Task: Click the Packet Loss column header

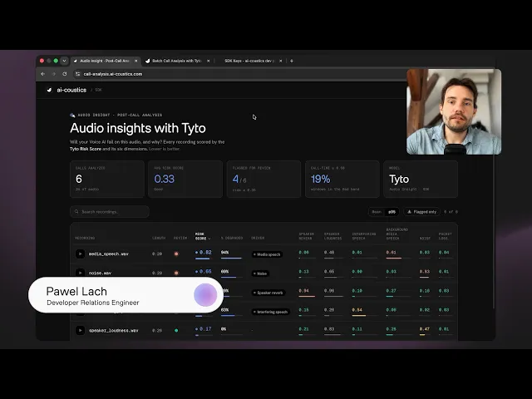Action: [x=446, y=236]
